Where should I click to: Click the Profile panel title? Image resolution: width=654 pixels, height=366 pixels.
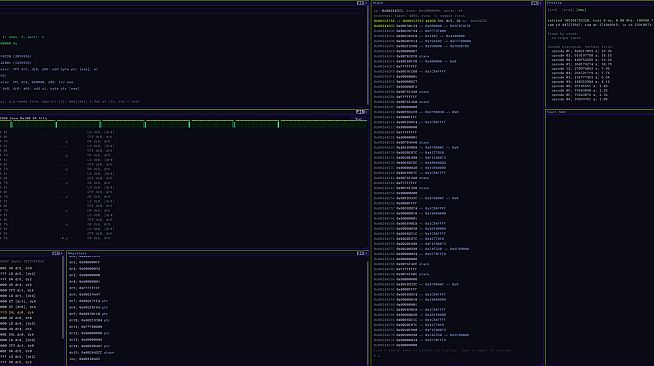(554, 3)
